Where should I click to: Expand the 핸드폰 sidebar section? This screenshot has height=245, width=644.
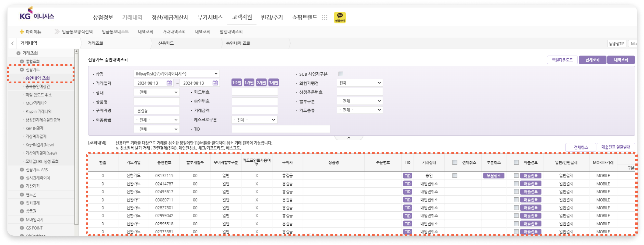[22, 195]
